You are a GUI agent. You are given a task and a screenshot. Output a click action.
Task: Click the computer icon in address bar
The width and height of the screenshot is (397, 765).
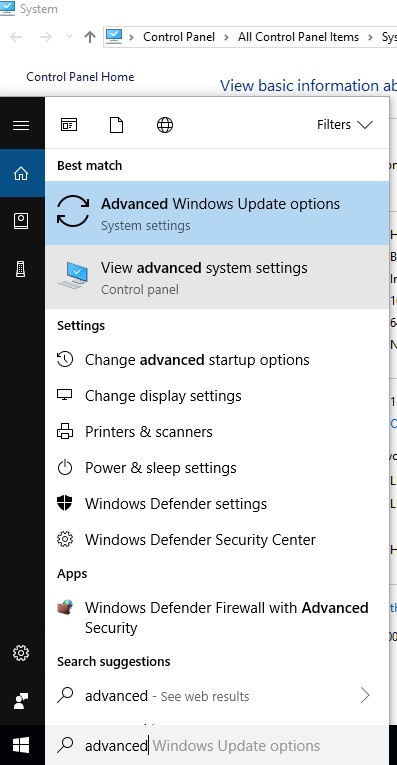coord(114,37)
